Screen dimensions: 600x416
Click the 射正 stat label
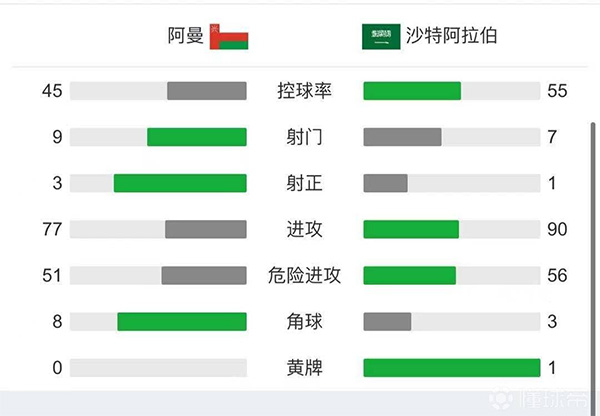pyautogui.click(x=304, y=183)
